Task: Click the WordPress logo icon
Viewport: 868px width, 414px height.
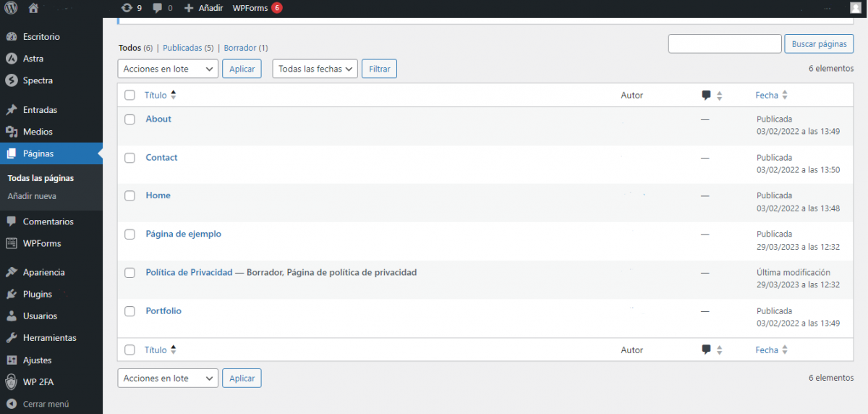Action: [x=10, y=8]
